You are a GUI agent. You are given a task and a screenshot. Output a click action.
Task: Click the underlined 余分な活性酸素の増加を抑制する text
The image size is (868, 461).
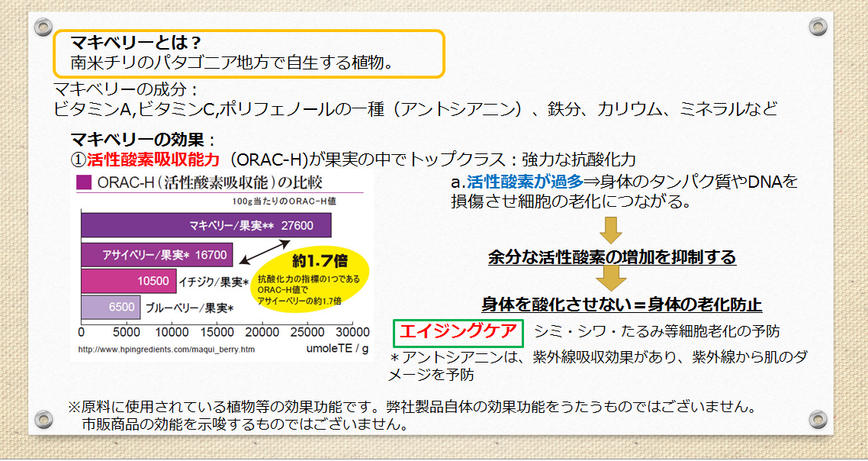tap(612, 257)
